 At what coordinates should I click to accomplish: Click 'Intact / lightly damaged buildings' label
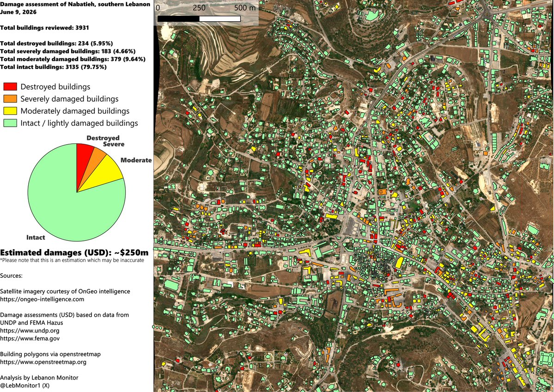click(79, 123)
